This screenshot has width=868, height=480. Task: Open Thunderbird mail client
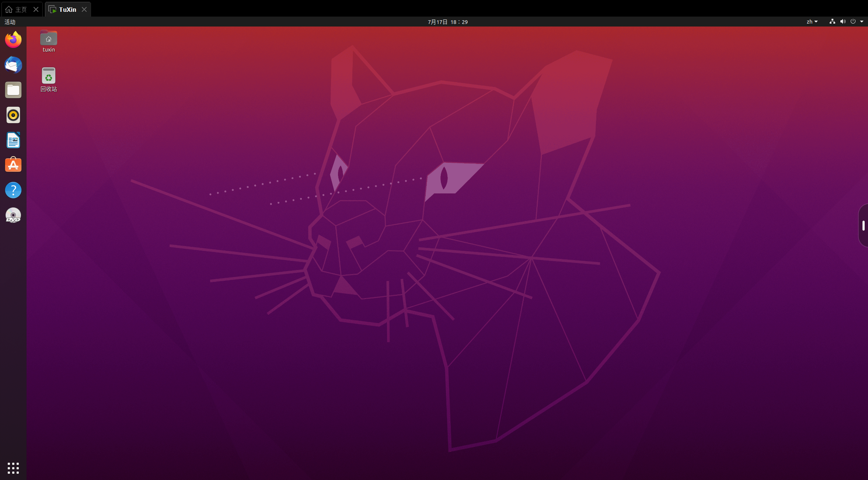(13, 65)
